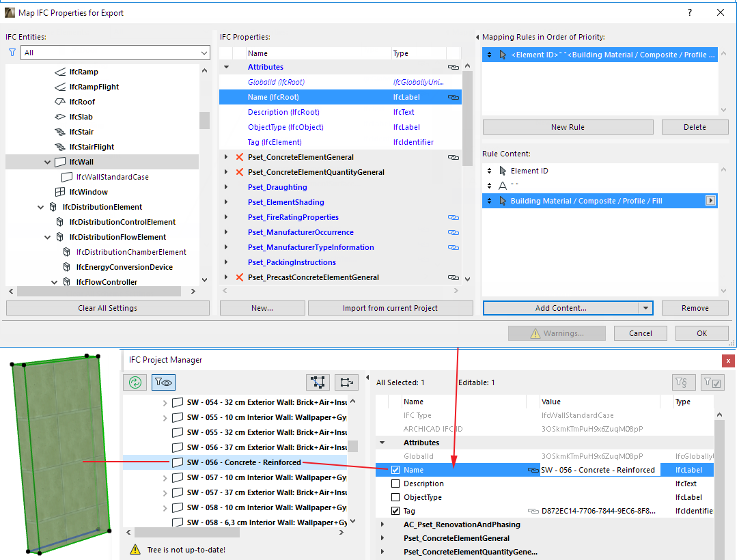Collapse the IfcDistributionElement node
The width and height of the screenshot is (739, 560).
click(40, 207)
